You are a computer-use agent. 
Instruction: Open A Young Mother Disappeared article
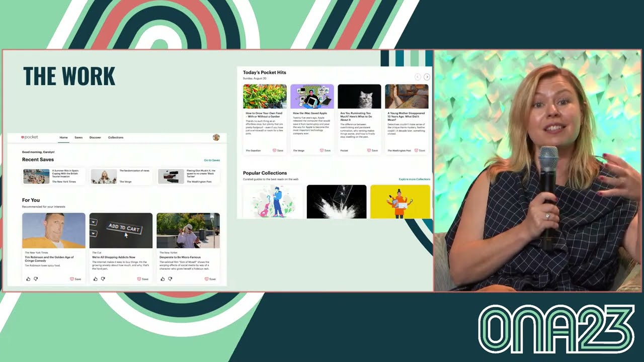click(406, 116)
